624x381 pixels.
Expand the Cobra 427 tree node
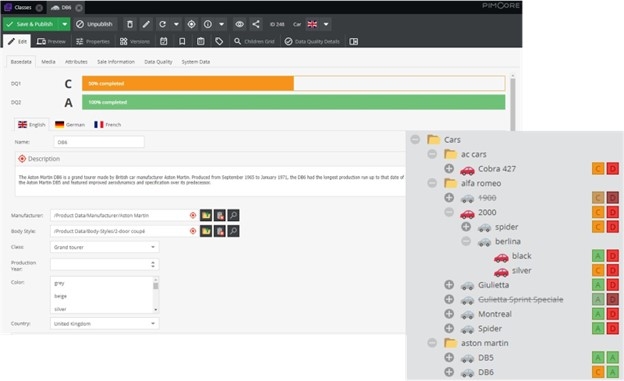449,168
